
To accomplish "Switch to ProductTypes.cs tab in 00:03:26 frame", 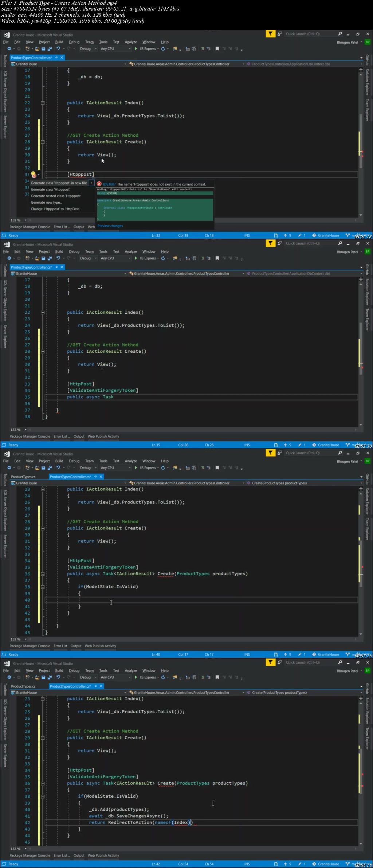I will click(x=23, y=477).
